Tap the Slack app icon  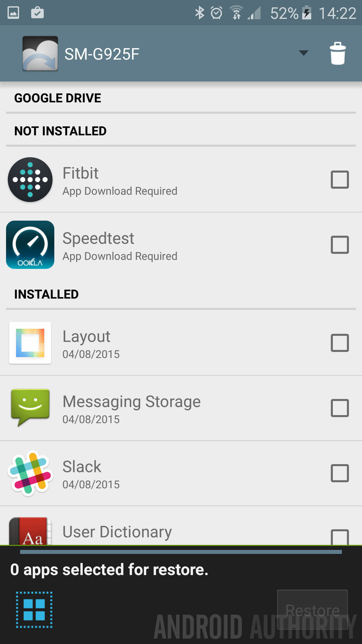pyautogui.click(x=30, y=473)
